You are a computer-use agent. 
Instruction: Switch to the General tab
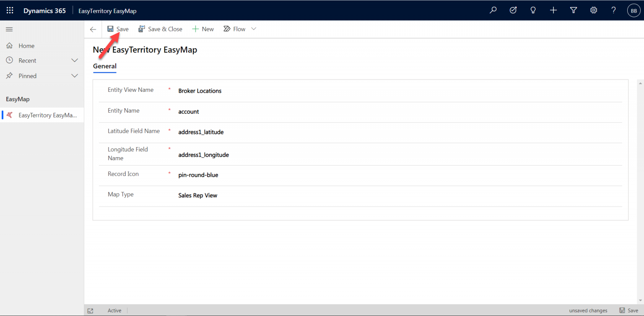pyautogui.click(x=104, y=66)
